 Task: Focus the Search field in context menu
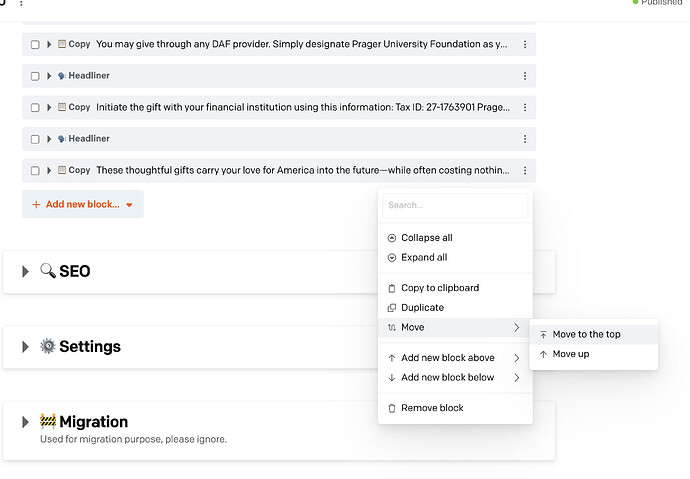coord(455,205)
